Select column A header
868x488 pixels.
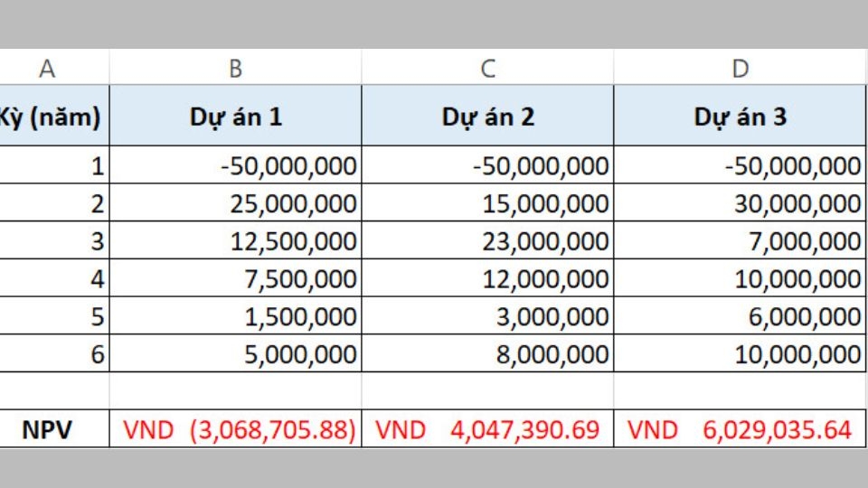pyautogui.click(x=54, y=68)
